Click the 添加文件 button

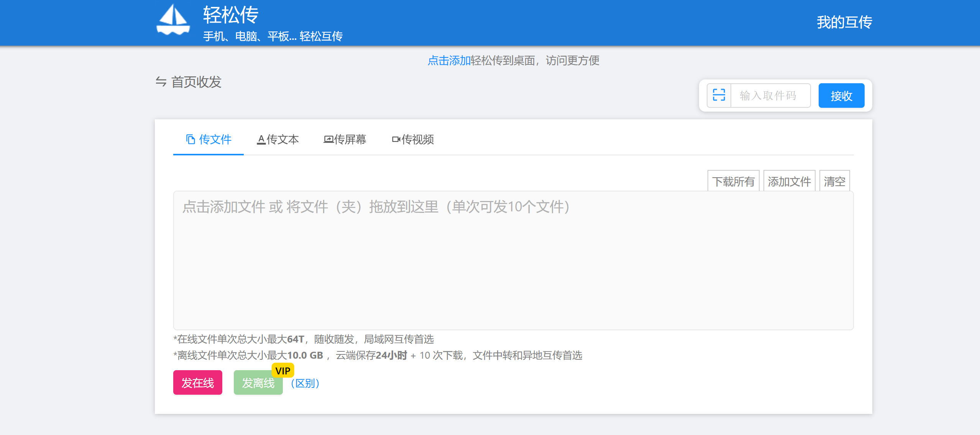[x=789, y=181]
